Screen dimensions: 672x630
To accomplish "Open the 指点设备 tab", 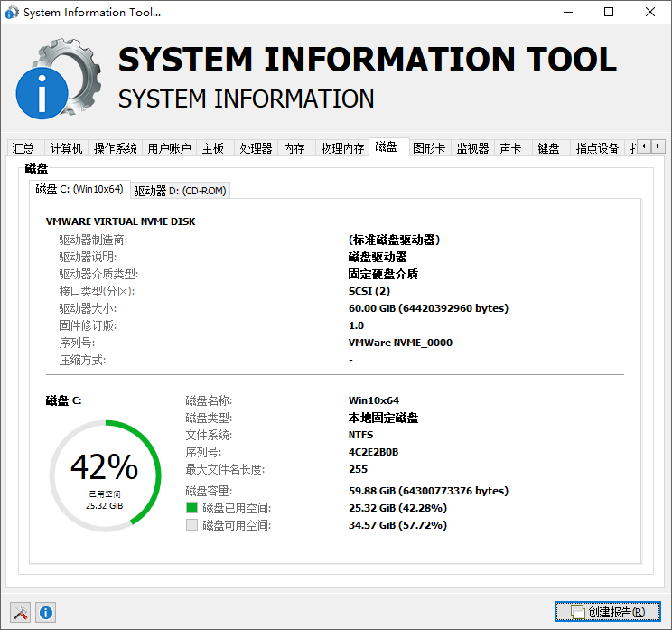I will coord(597,148).
